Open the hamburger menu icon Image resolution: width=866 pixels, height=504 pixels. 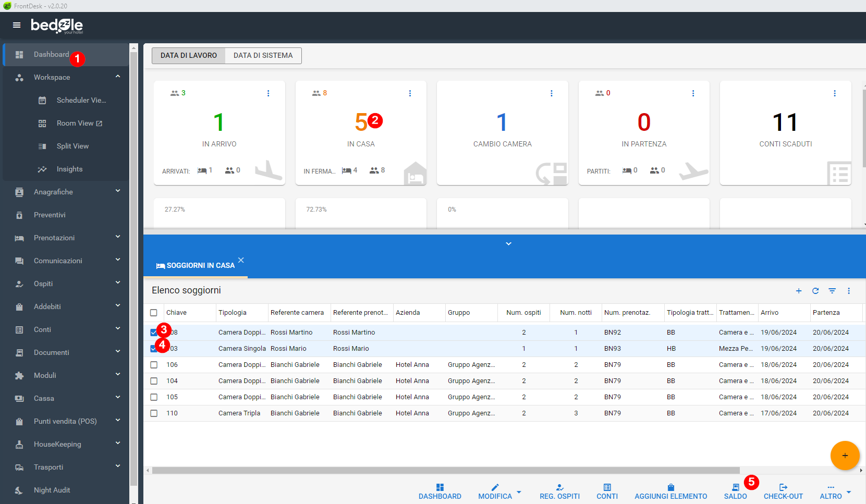pyautogui.click(x=17, y=25)
